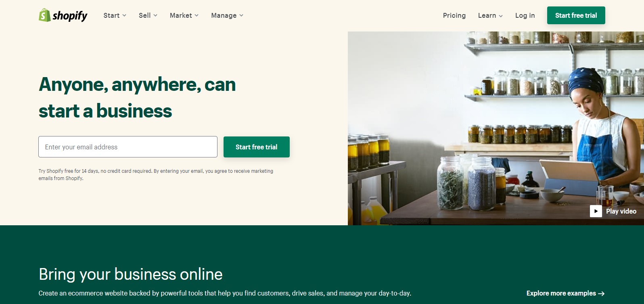Click the arrow icon beside Explore more examples
This screenshot has width=644, height=304.
[x=601, y=294]
